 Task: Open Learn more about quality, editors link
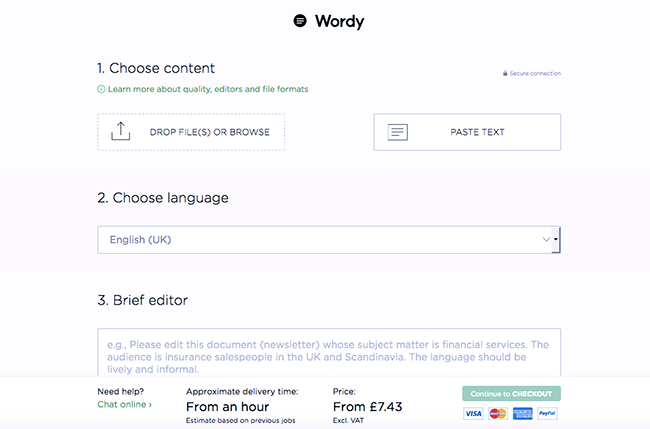pyautogui.click(x=208, y=89)
